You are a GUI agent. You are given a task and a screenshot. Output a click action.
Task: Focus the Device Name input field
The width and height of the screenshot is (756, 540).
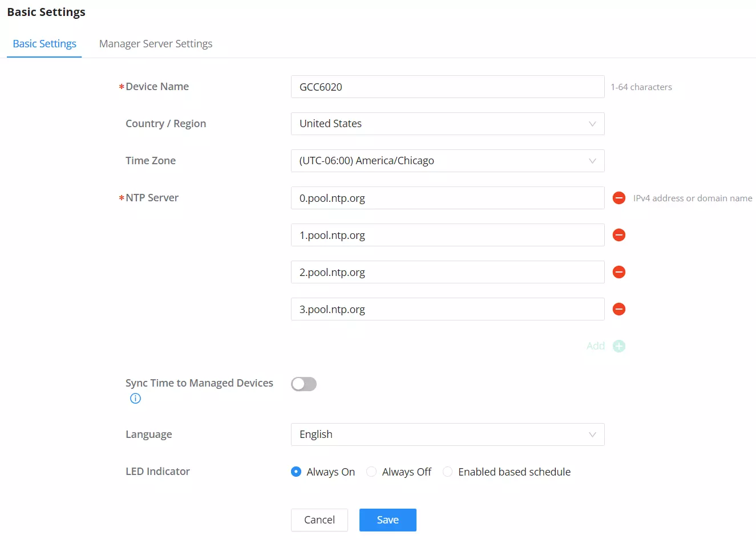click(447, 87)
